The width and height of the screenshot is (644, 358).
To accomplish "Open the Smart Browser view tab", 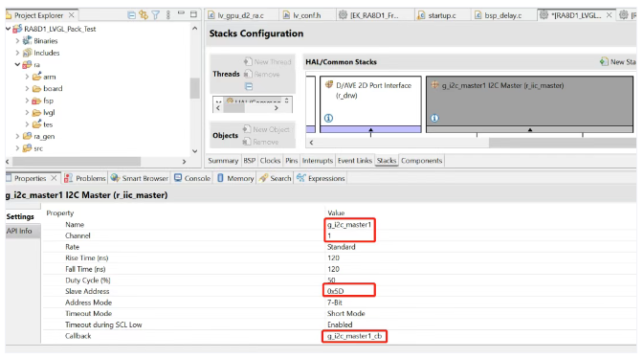I will pos(140,178).
